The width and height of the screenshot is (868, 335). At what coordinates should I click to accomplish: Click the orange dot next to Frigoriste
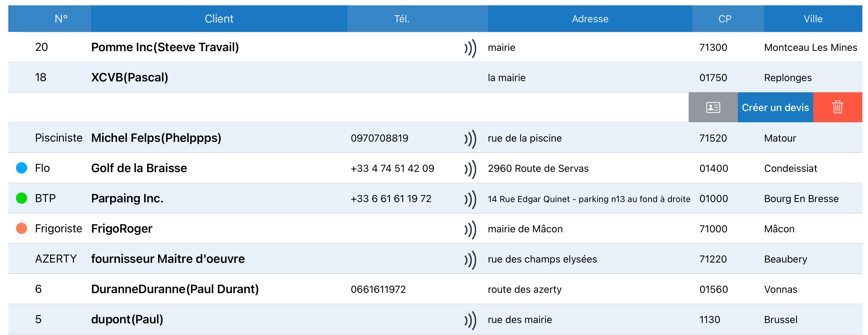tap(22, 228)
